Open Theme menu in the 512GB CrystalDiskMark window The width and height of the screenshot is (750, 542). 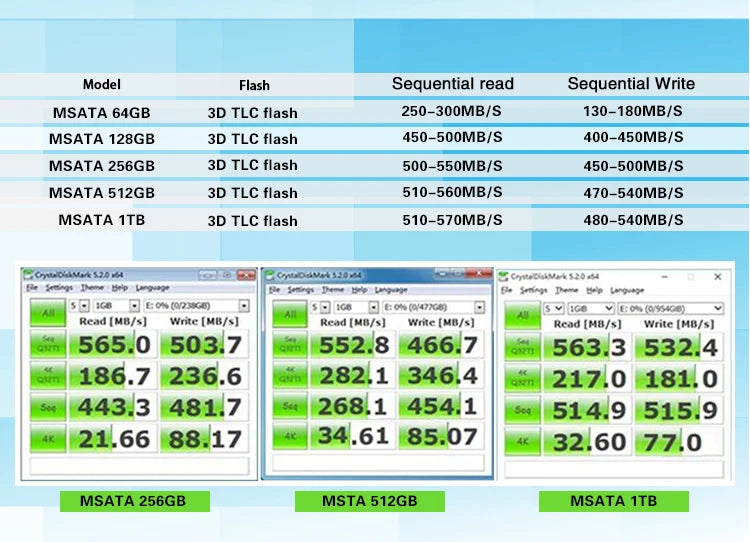coord(332,290)
